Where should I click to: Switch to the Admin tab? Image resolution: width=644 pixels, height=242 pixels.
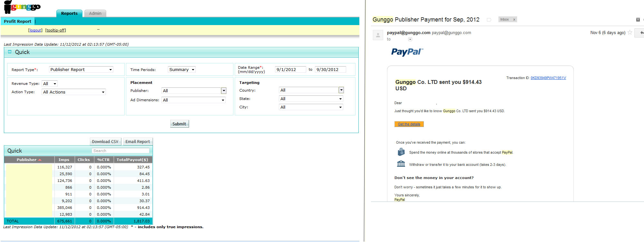pyautogui.click(x=95, y=13)
